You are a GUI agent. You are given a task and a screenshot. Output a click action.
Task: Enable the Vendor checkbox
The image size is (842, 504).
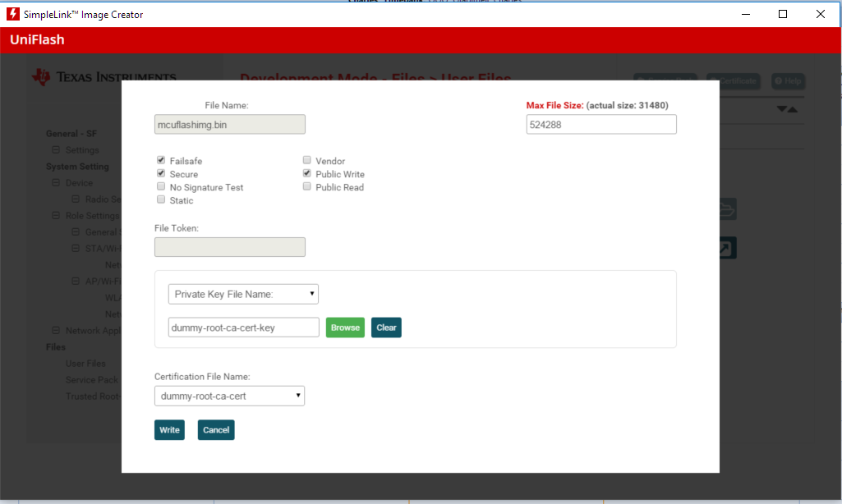(x=306, y=160)
